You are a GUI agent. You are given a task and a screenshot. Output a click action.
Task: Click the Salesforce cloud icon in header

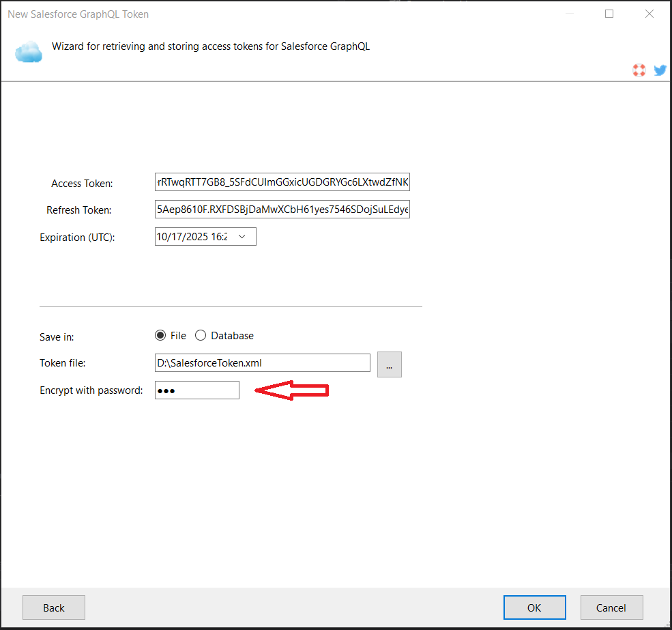[x=29, y=52]
